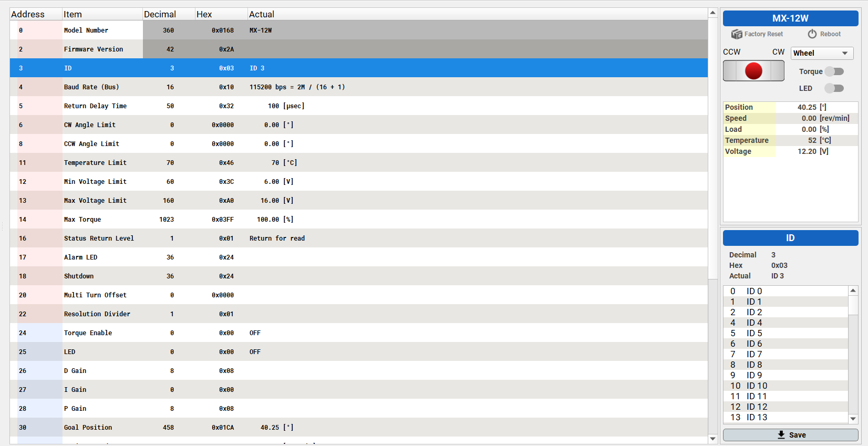The image size is (868, 446).
Task: Select the Alarm LED row
Action: (359, 257)
